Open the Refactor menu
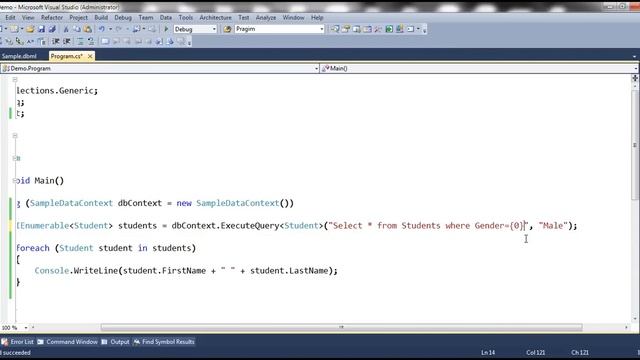 point(52,18)
